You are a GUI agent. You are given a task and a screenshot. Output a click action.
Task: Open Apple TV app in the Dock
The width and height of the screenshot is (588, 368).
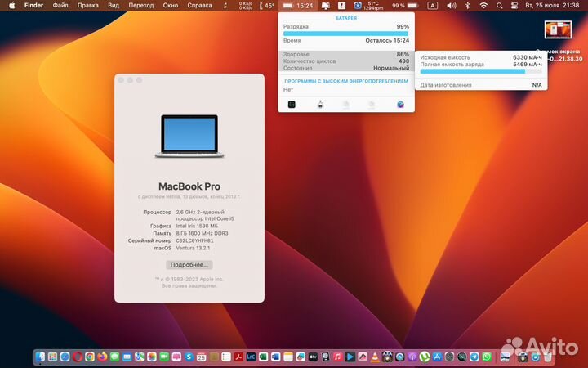pos(313,357)
